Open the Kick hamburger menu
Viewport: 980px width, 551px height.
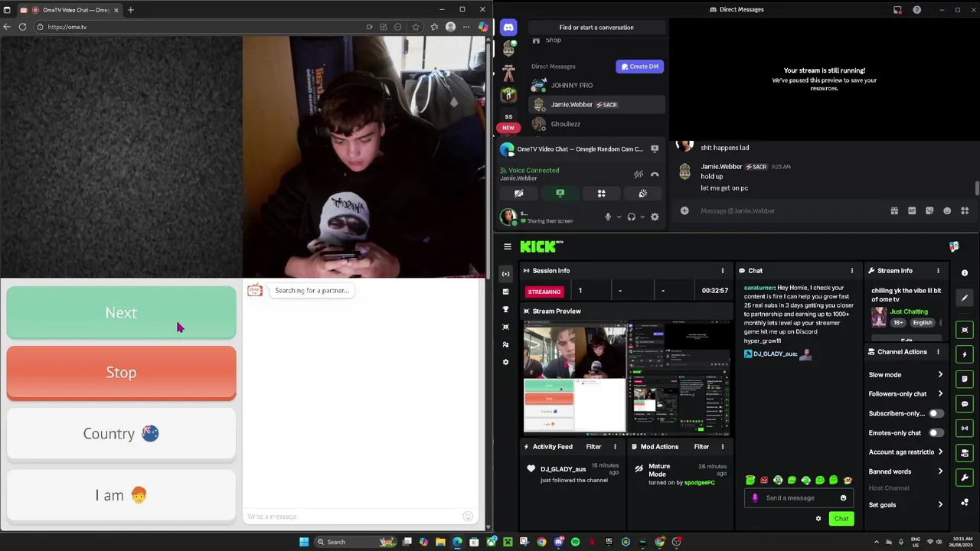[x=507, y=246]
